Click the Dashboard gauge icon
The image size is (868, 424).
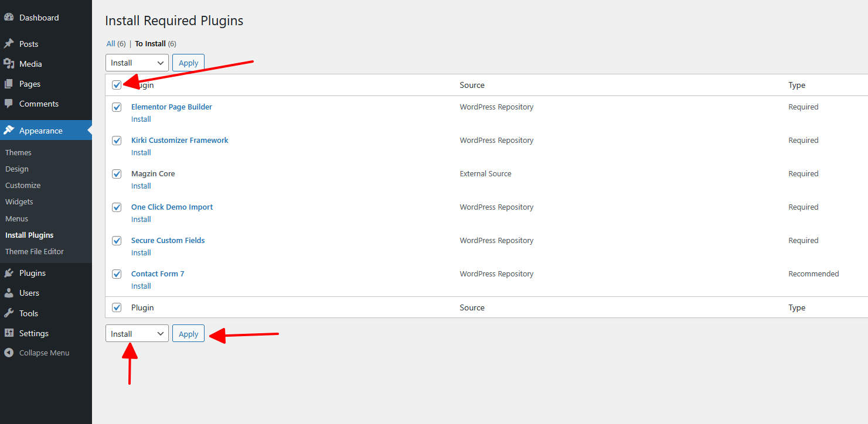[x=9, y=18]
